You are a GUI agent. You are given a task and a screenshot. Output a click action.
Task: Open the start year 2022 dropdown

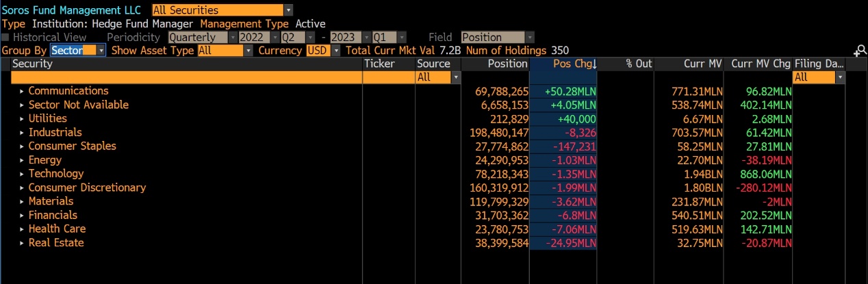click(x=260, y=38)
